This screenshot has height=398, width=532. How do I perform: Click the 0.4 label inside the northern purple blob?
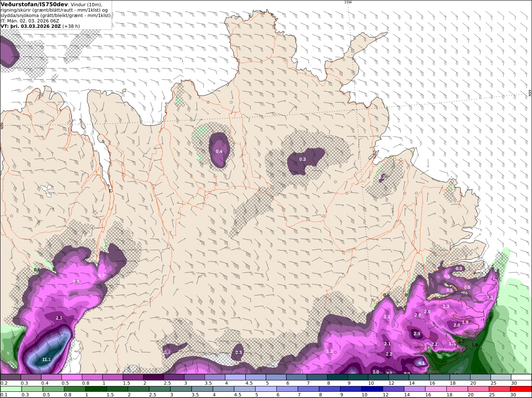pyautogui.click(x=219, y=151)
